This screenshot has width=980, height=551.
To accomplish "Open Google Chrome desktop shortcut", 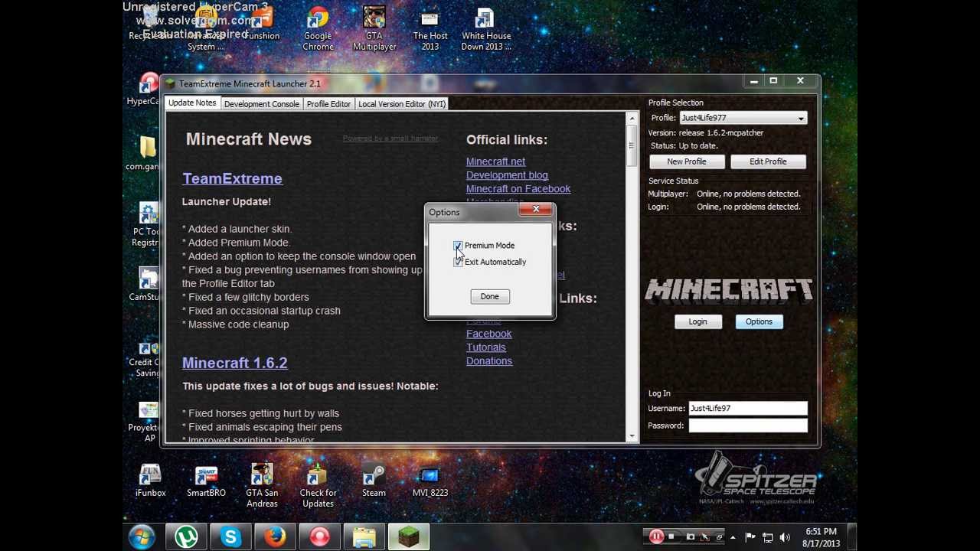I will click(x=318, y=29).
